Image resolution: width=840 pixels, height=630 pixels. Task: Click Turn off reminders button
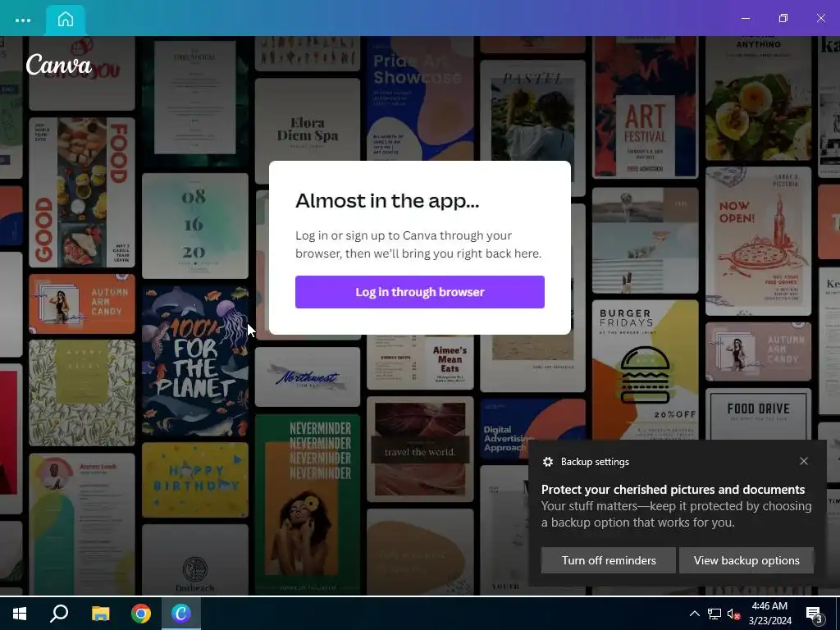(608, 560)
